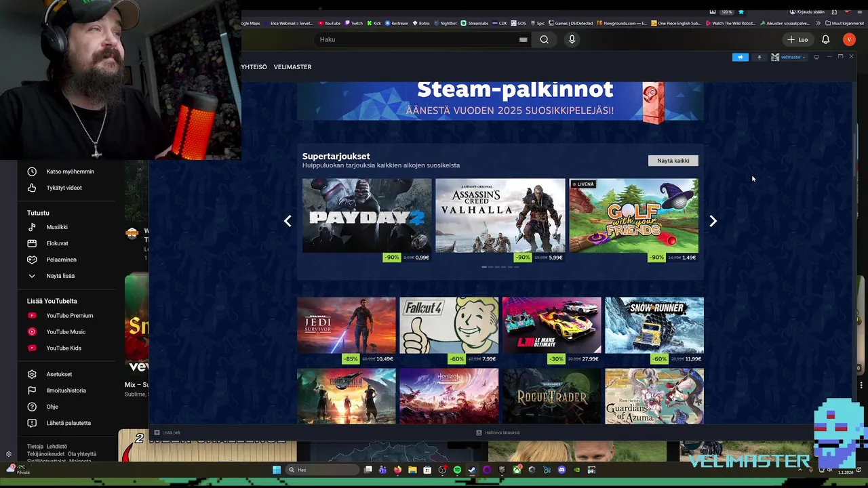Screen dimensions: 868x488
Task: Open the GOG bookmark
Action: click(519, 23)
